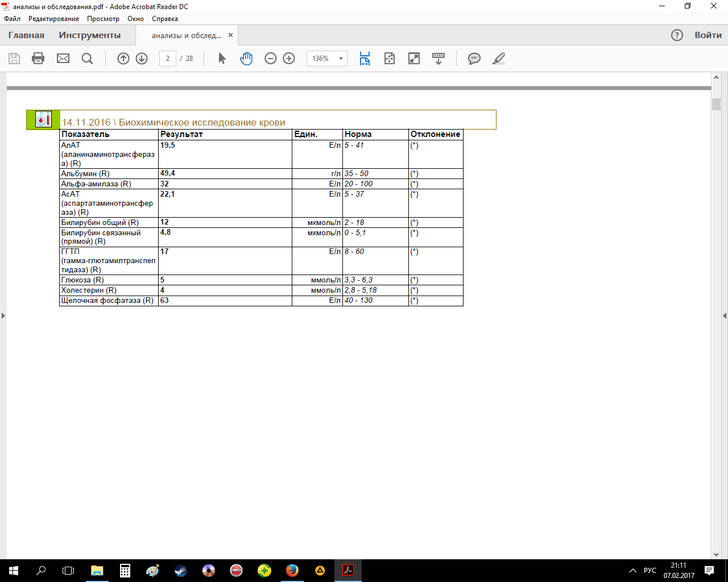Open the Редактирование menu
Screen dimensions: 728x582
pyautogui.click(x=54, y=19)
